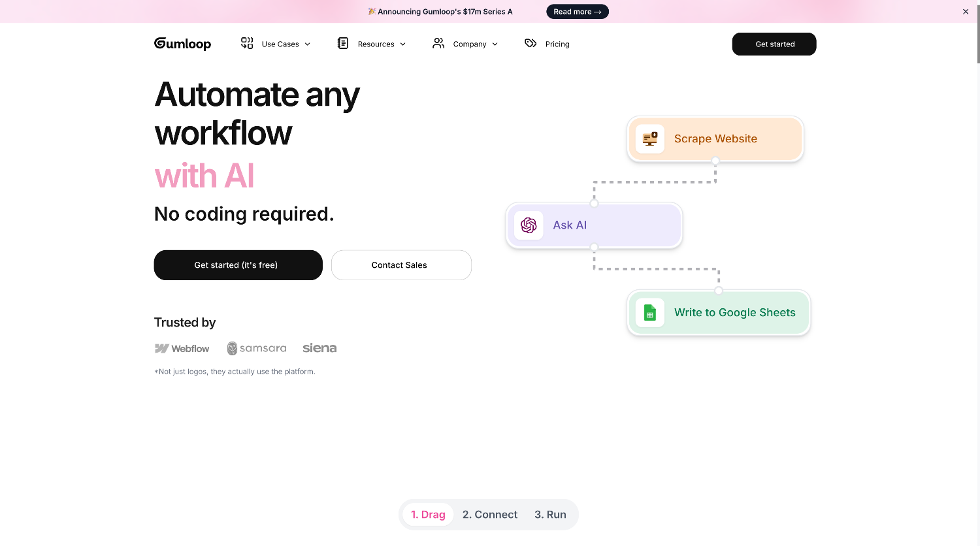This screenshot has height=546, width=980.
Task: Select the OpenAI logo on Ask AI node
Action: pyautogui.click(x=528, y=225)
